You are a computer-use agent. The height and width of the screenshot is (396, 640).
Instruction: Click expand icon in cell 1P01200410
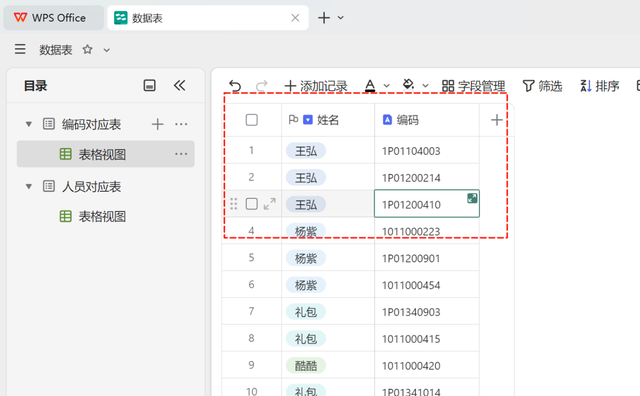click(x=472, y=198)
